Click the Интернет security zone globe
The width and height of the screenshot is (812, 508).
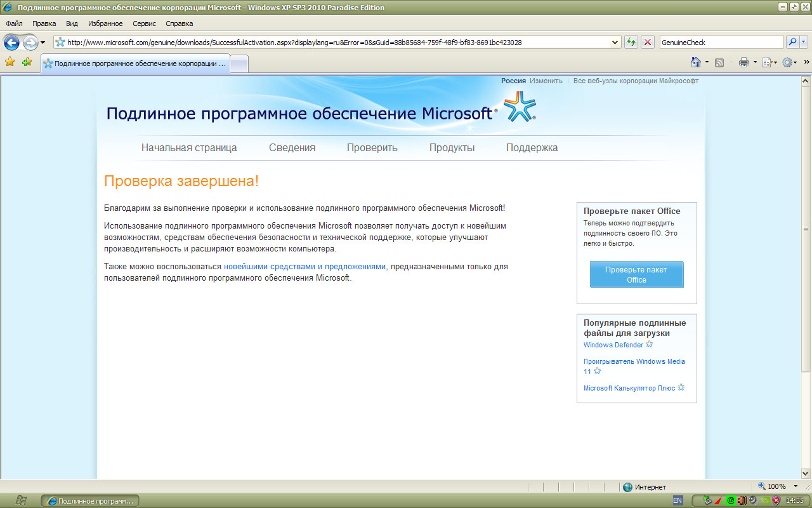click(x=627, y=487)
